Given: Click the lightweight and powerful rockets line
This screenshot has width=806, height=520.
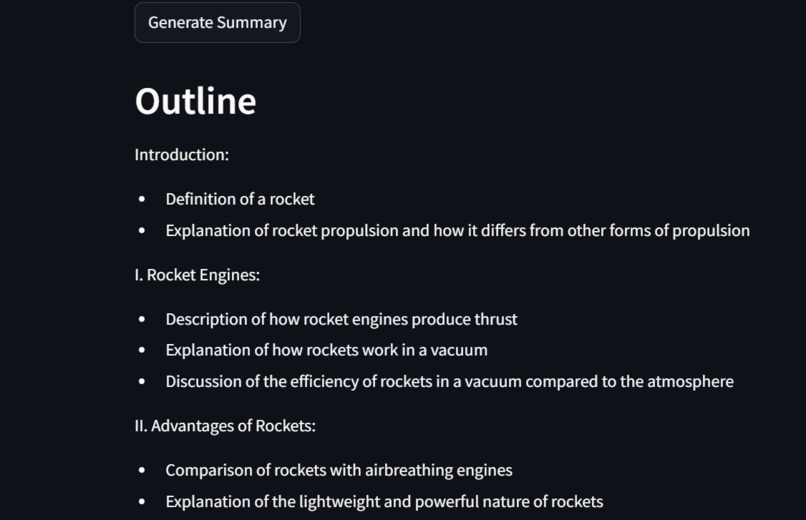Looking at the screenshot, I should click(384, 502).
